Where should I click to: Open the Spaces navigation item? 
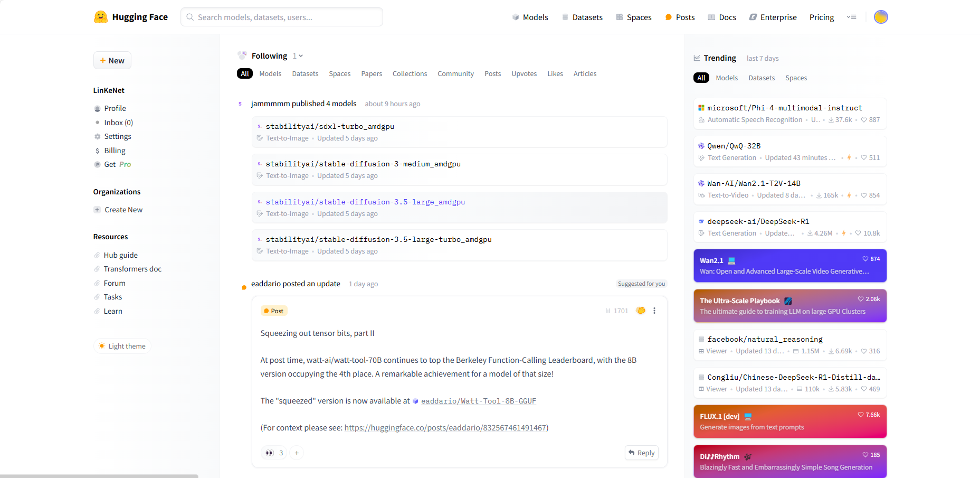[x=634, y=17]
